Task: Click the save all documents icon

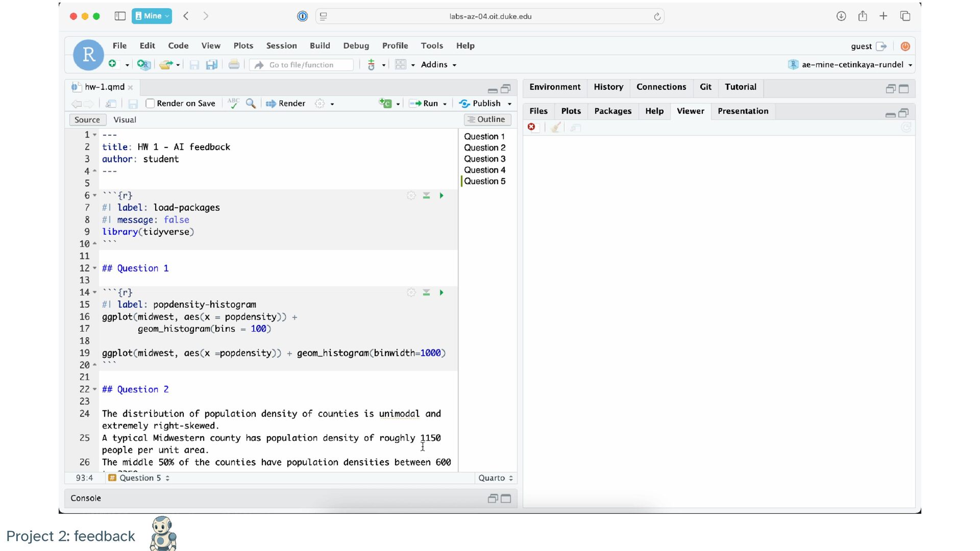Action: tap(211, 65)
